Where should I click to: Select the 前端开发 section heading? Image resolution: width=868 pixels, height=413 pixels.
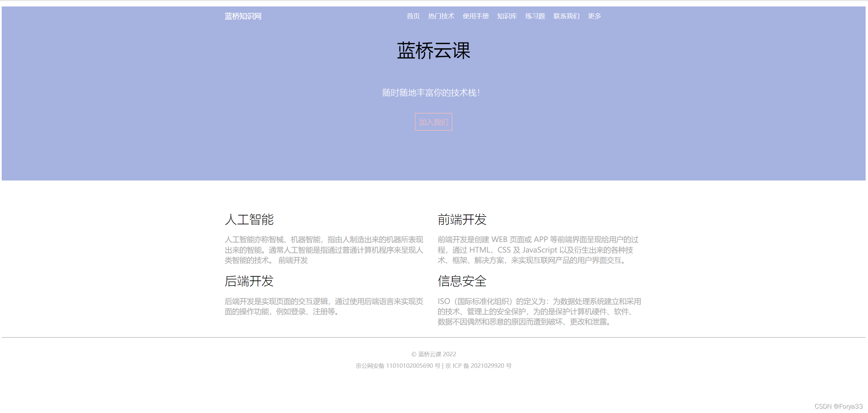[x=462, y=220]
